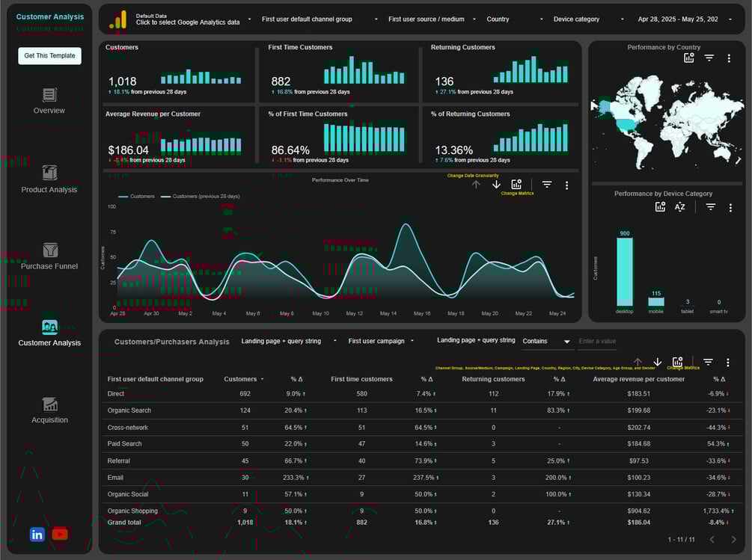The image size is (752, 560).
Task: Open three-dot menu on device category chart
Action: click(x=730, y=208)
